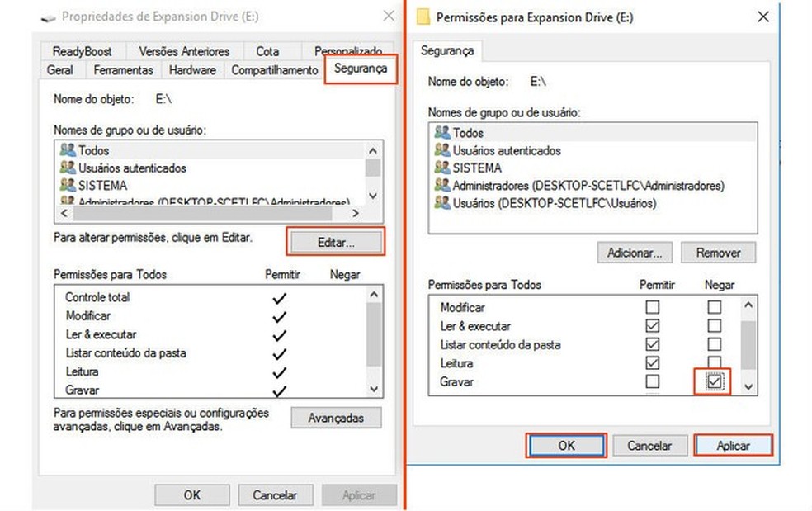Uncheck Permitir for the Leitura permission
The height and width of the screenshot is (511, 812).
652,362
